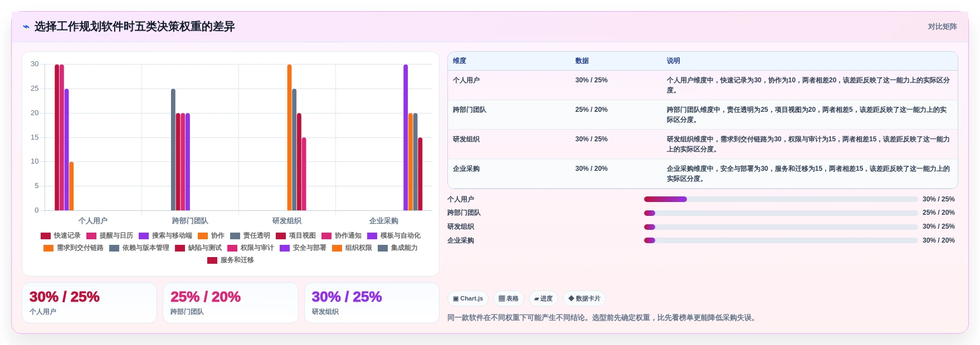
Task: Click the purple 搜索与移动端 bar in 个人用户 group
Action: (67, 150)
